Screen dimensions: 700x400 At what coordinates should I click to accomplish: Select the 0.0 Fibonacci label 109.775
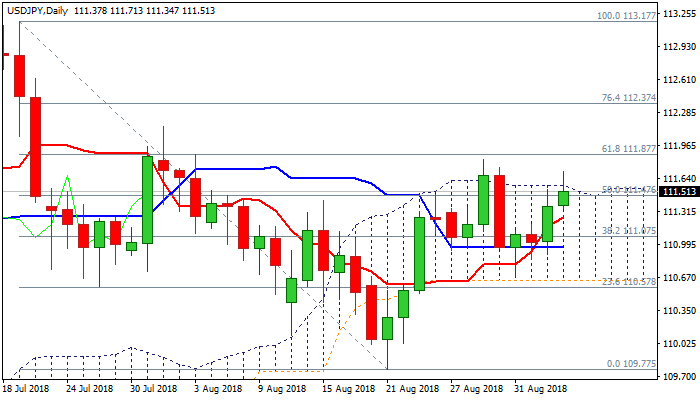point(631,364)
